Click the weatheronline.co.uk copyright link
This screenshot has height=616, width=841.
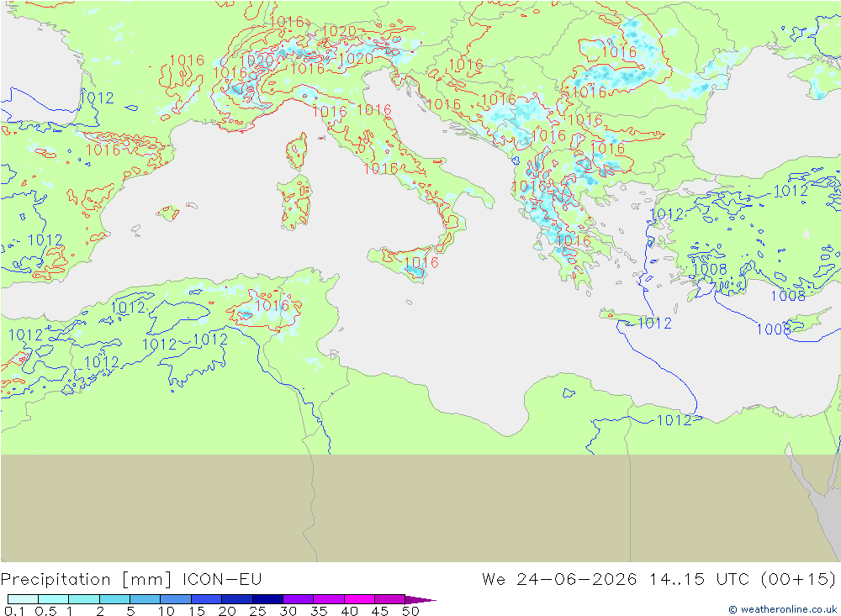point(782,609)
